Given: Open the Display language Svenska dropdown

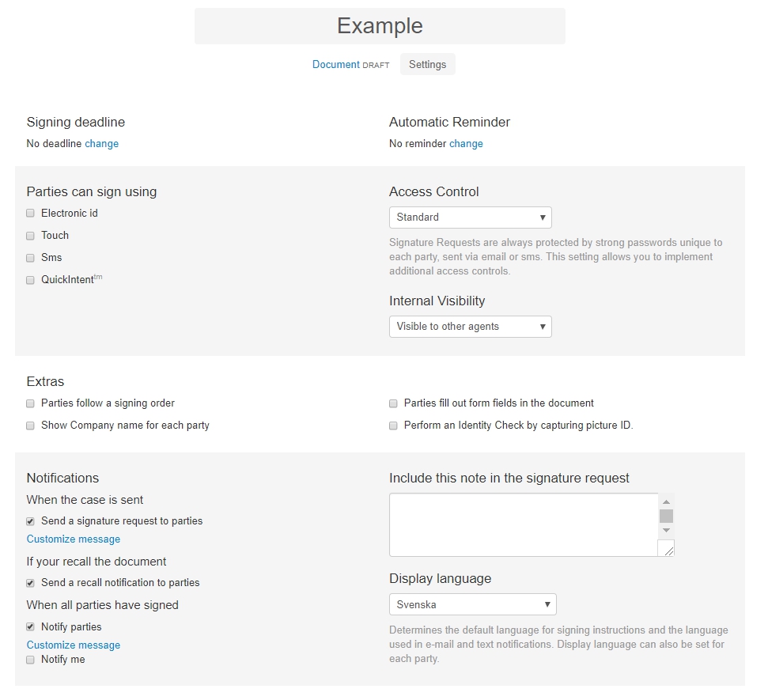Looking at the screenshot, I should pyautogui.click(x=473, y=604).
